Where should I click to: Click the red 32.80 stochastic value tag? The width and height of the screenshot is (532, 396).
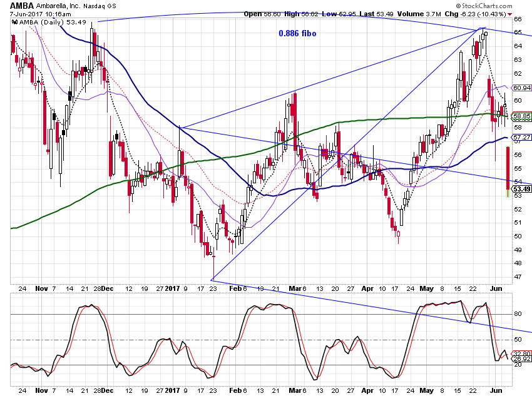(521, 353)
